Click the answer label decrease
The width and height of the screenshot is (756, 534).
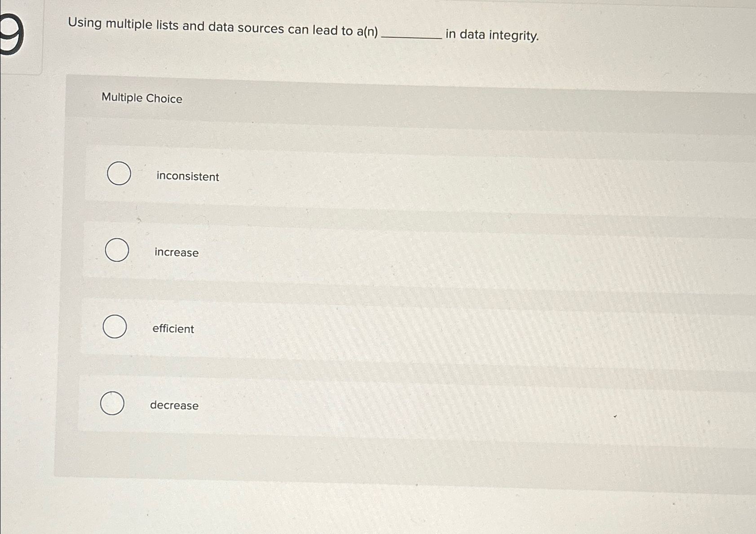point(174,406)
